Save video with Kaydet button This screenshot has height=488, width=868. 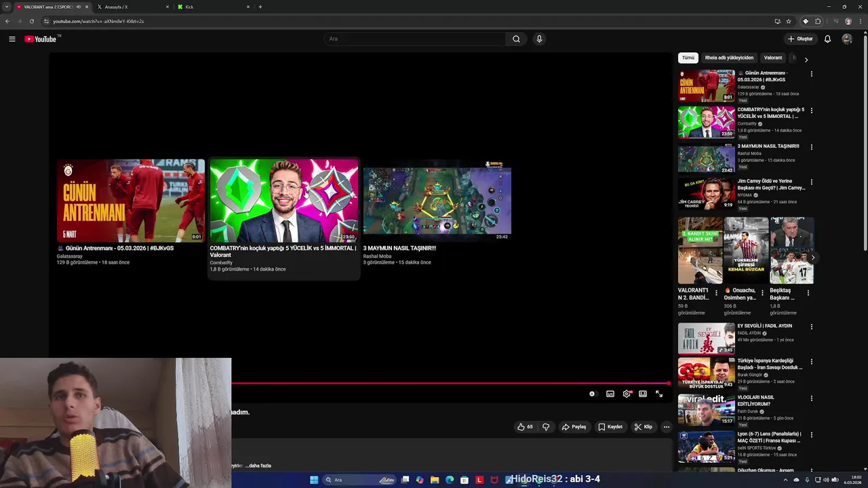pos(610,427)
